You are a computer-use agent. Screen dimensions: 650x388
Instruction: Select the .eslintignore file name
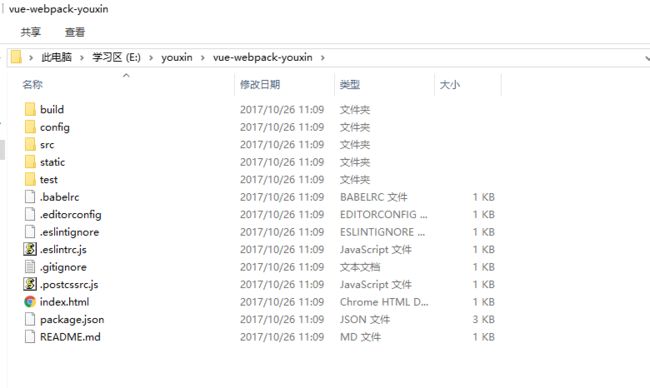69,232
